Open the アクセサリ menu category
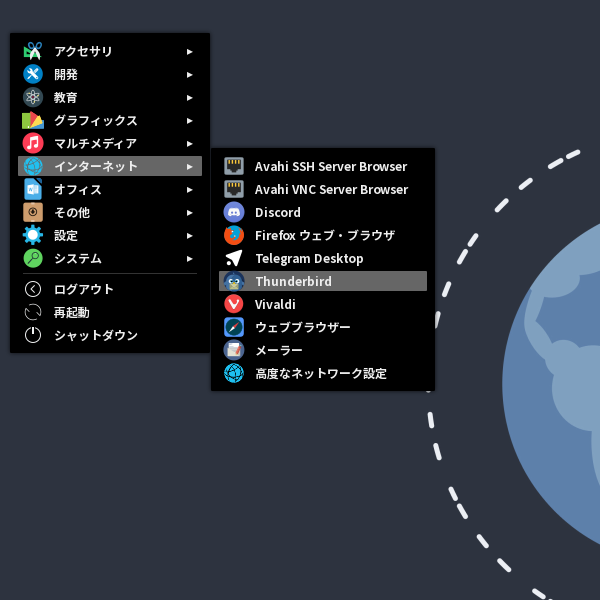This screenshot has width=600, height=600. (x=110, y=51)
